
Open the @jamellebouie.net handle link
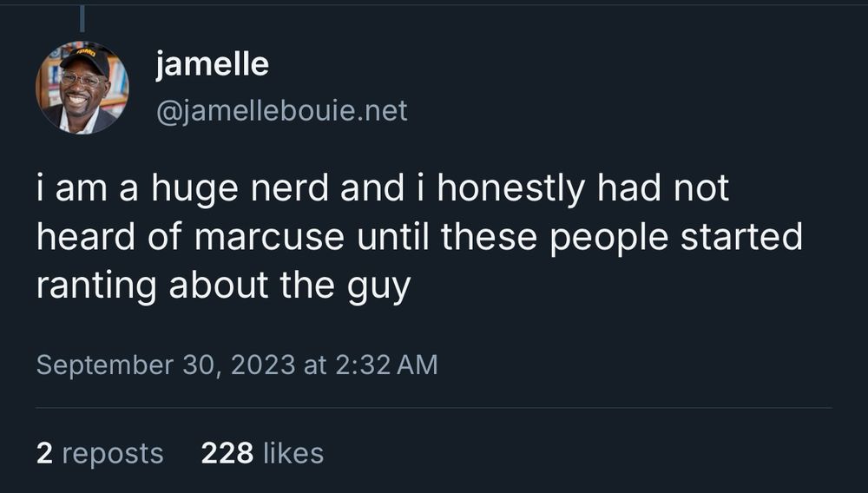coord(281,111)
